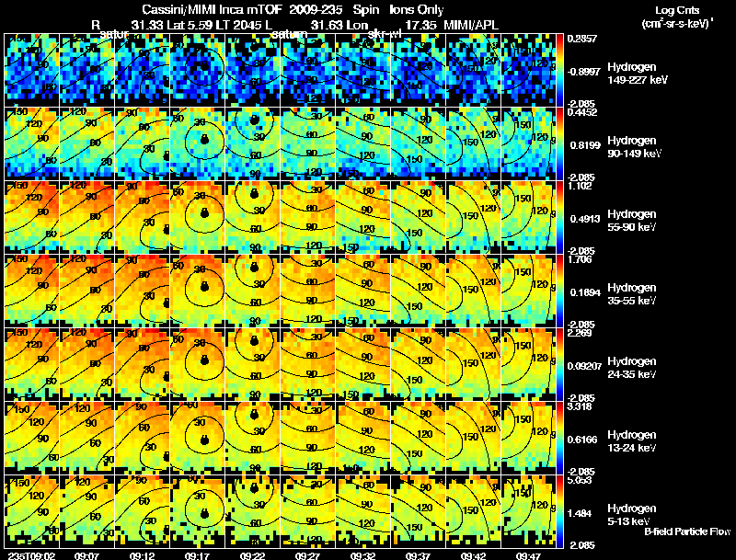Click the 'Hydrogen 90-149 keV' row label

(634, 147)
